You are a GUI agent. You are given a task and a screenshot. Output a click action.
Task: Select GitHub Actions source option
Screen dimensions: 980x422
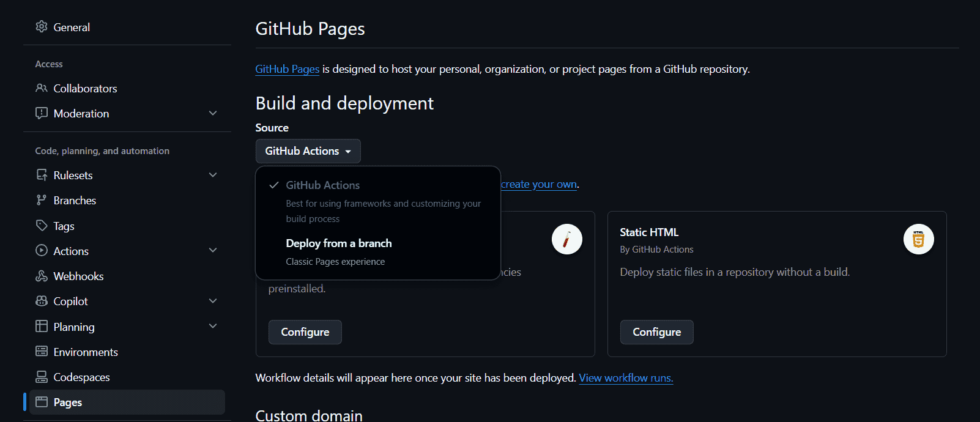pyautogui.click(x=378, y=201)
